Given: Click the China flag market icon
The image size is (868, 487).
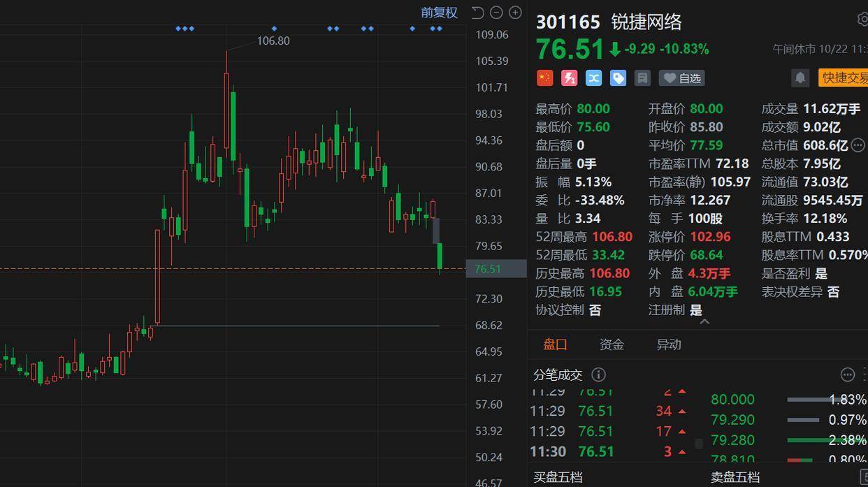Looking at the screenshot, I should [x=544, y=78].
